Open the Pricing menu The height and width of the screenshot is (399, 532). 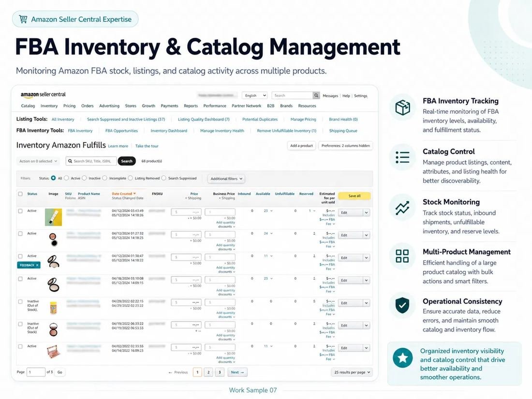pyautogui.click(x=69, y=106)
